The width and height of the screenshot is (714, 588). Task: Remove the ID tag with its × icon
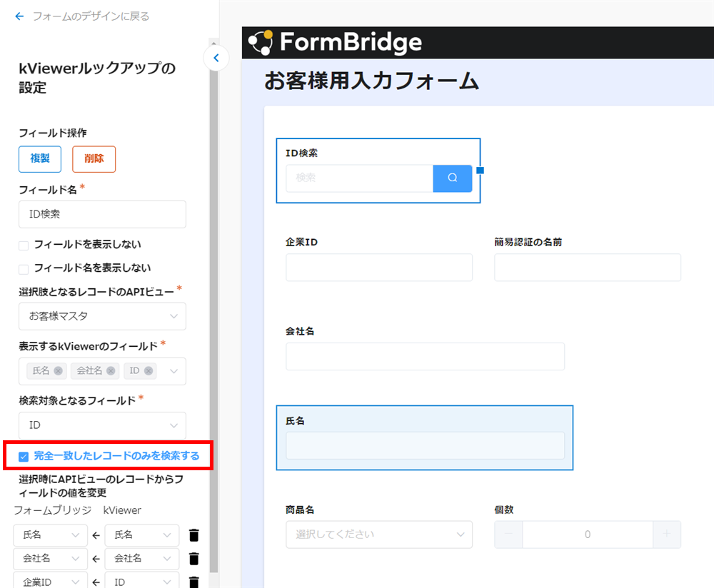click(x=149, y=370)
